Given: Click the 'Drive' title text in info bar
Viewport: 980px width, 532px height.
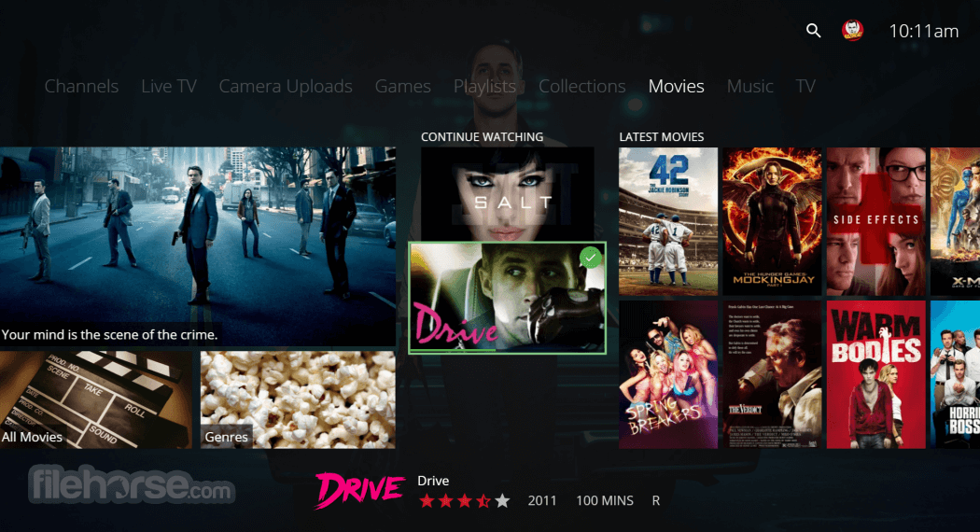Looking at the screenshot, I should point(433,481).
